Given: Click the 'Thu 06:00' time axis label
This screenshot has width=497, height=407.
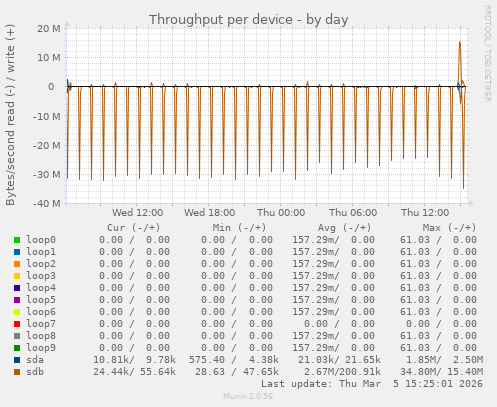Looking at the screenshot, I should pos(353,213).
